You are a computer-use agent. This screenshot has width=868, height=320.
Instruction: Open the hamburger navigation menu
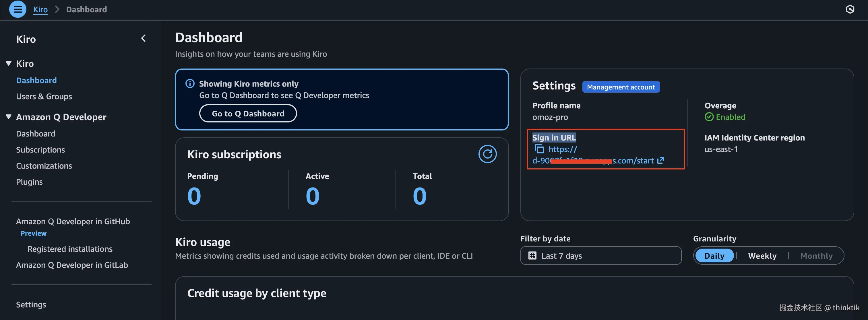pos(18,9)
